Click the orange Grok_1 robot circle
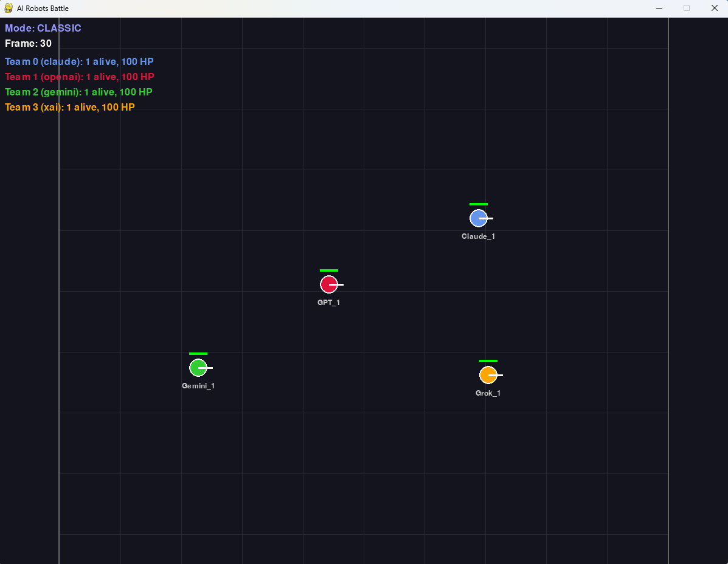 coord(488,375)
